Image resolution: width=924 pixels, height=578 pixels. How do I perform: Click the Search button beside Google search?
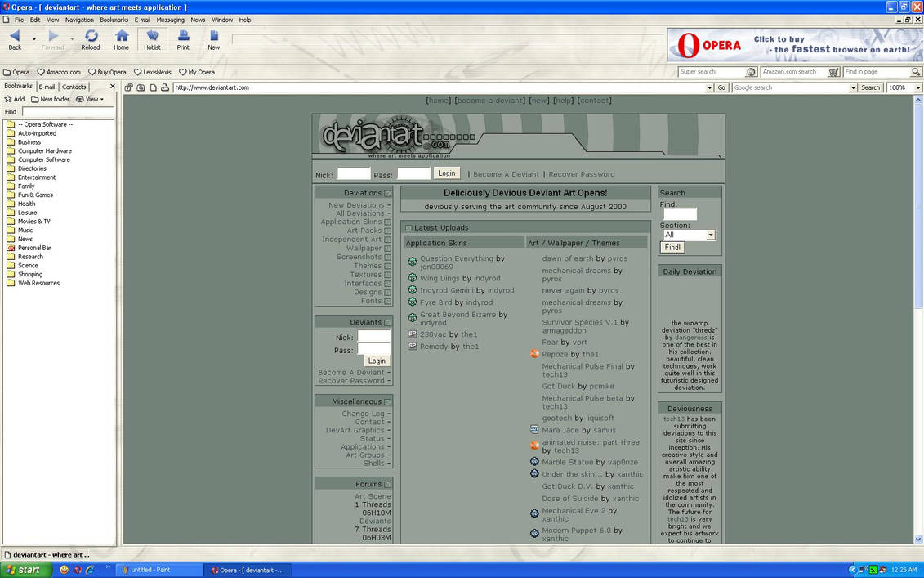(870, 87)
